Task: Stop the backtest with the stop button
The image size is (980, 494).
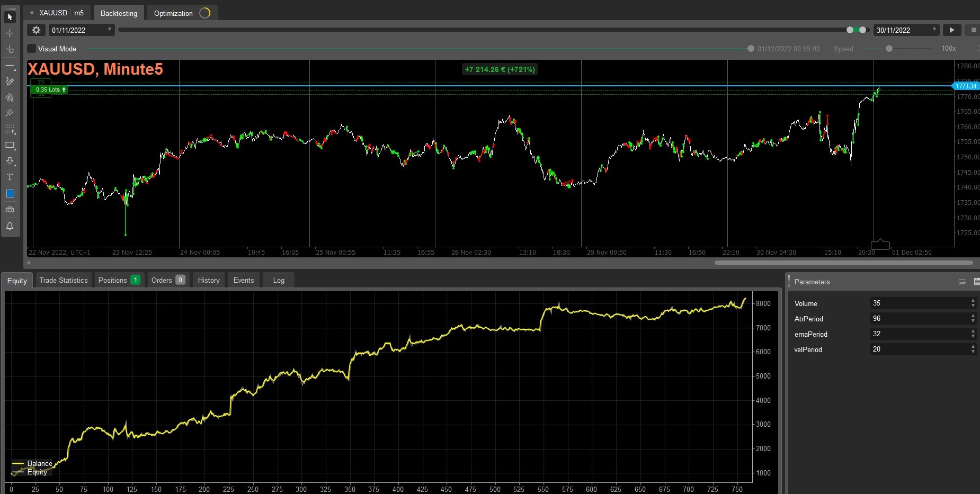Action: pyautogui.click(x=973, y=30)
